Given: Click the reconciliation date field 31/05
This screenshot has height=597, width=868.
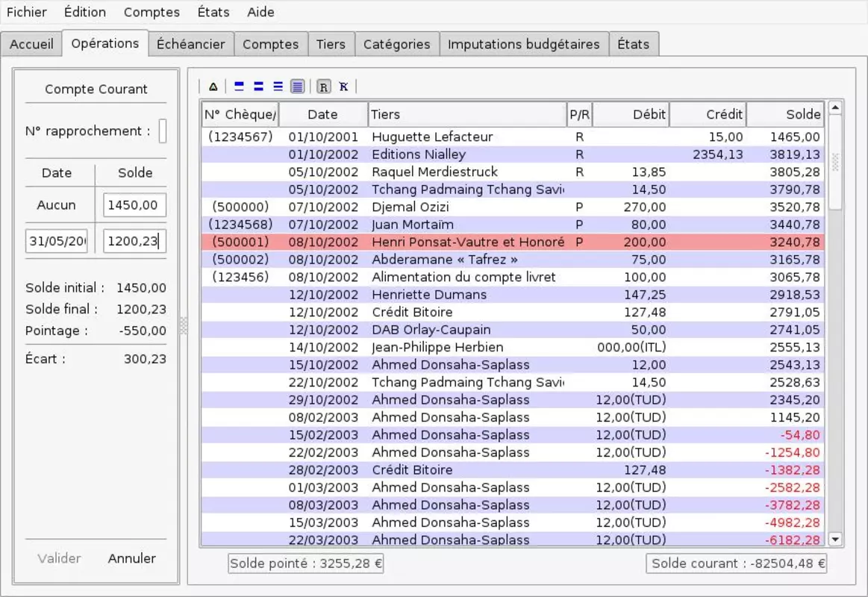Looking at the screenshot, I should (x=57, y=241).
